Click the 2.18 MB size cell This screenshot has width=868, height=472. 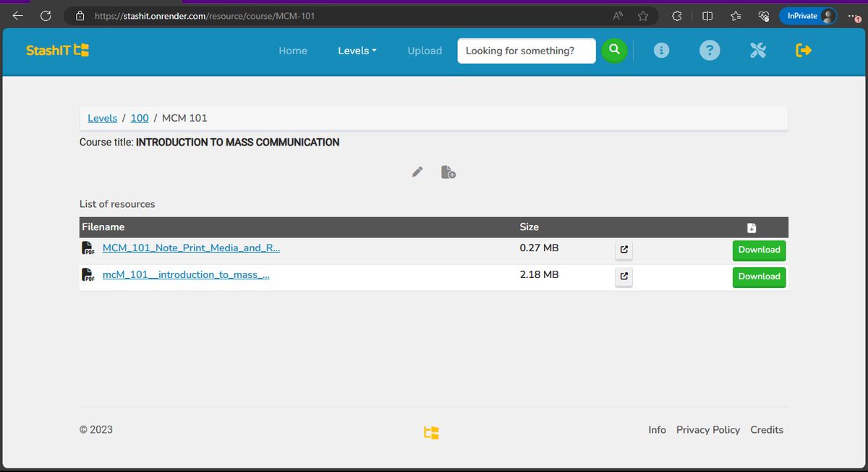coord(539,274)
